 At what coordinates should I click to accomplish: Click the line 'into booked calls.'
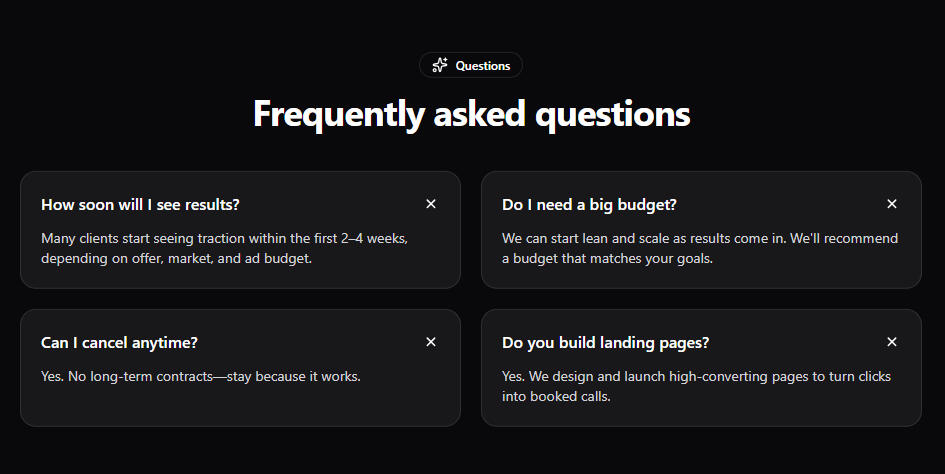[x=556, y=396]
